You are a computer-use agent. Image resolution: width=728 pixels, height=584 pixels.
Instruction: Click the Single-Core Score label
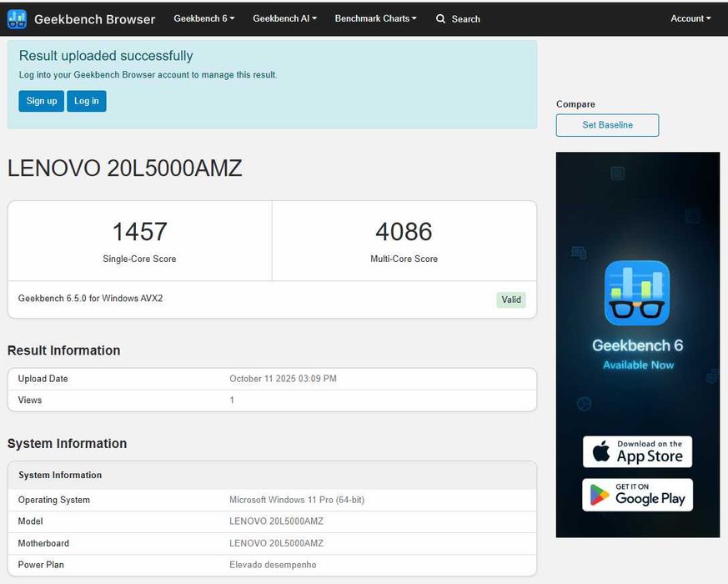[139, 259]
